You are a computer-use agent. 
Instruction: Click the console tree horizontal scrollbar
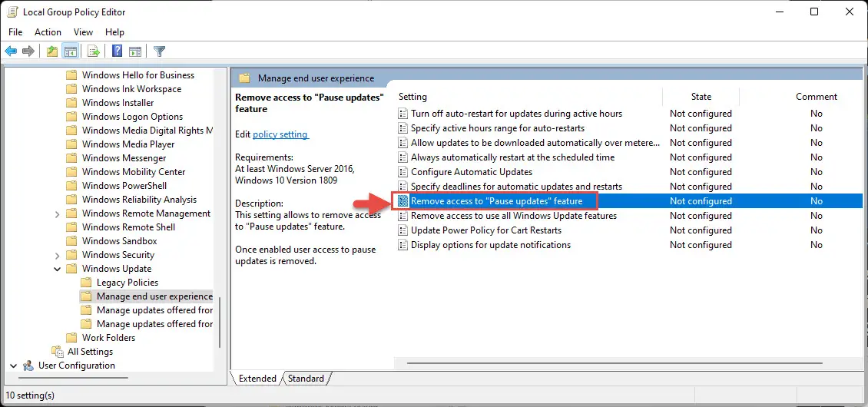(73, 379)
